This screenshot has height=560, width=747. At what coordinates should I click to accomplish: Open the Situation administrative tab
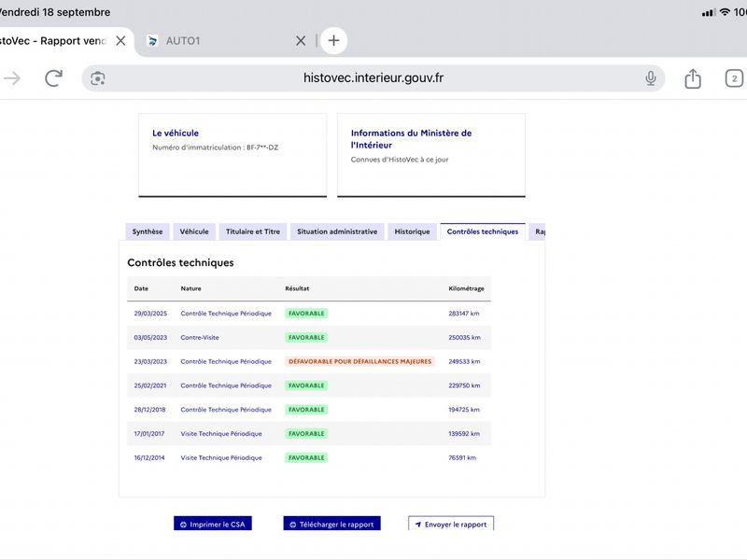pyautogui.click(x=337, y=231)
